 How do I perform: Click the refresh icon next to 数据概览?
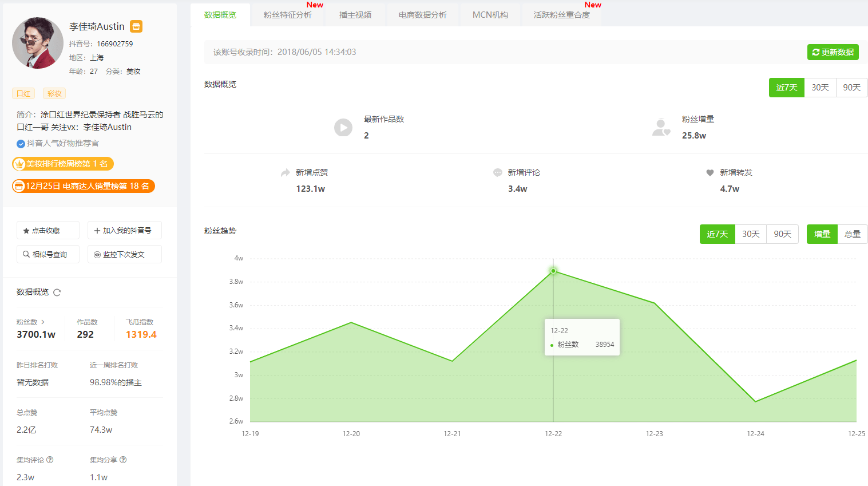tap(57, 293)
